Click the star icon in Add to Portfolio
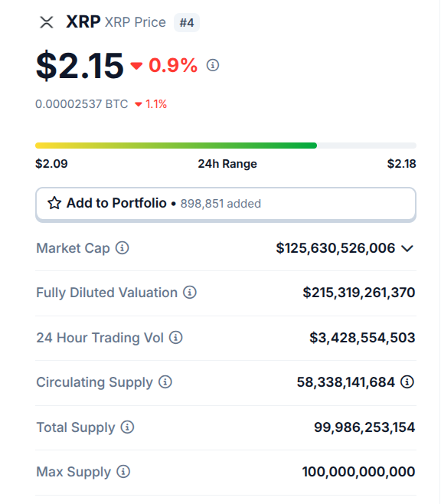Screen dimensions: 441x504 54,203
